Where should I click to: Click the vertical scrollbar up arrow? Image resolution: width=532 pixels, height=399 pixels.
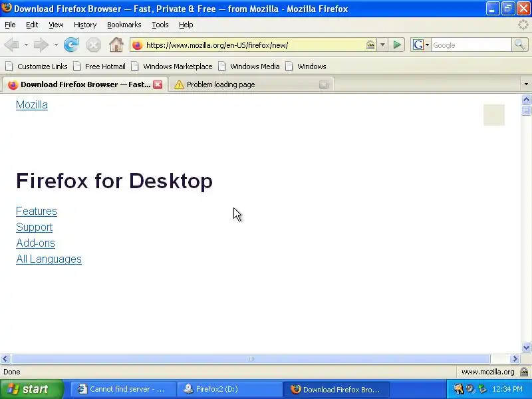526,99
